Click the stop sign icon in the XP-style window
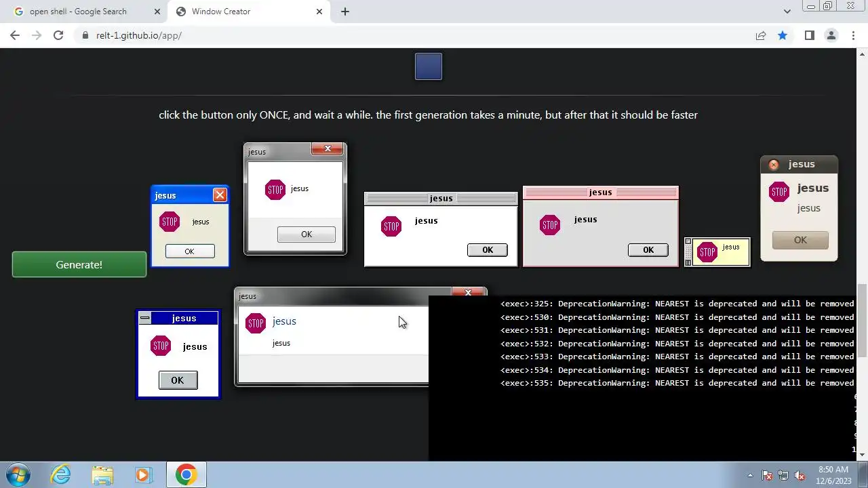 170,222
